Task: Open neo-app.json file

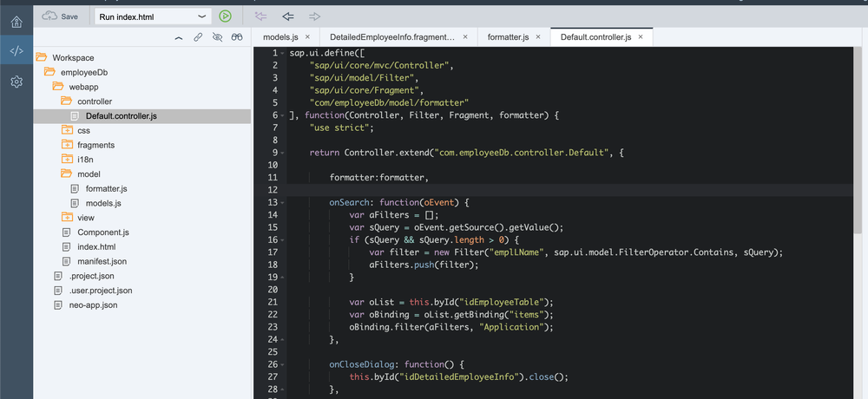Action: coord(93,305)
